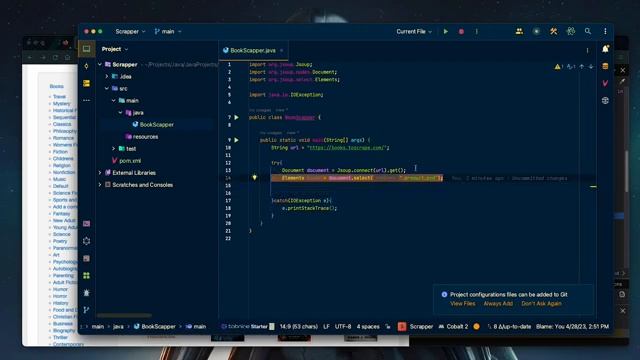Open Code With Me people icon
Image resolution: width=640 pixels, height=360 pixels.
519,31
